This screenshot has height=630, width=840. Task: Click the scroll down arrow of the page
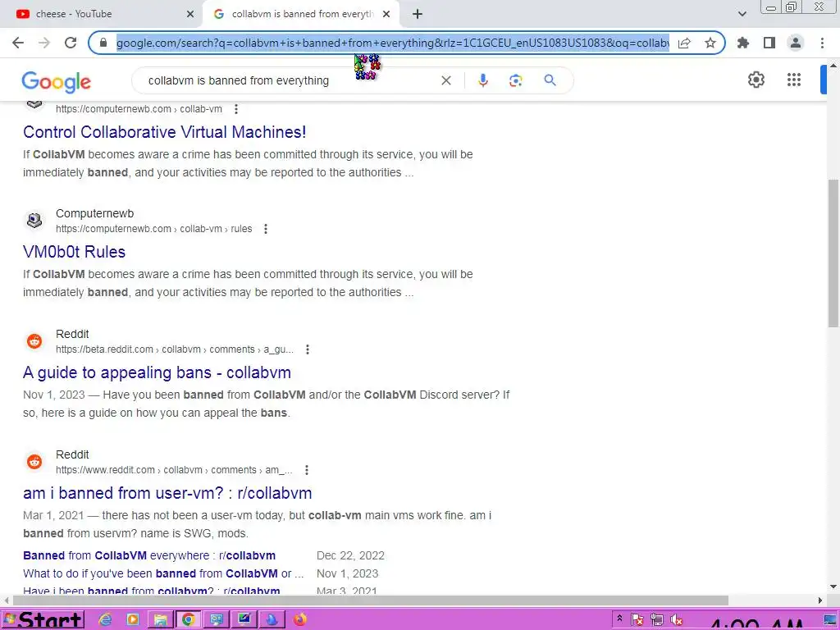click(833, 587)
